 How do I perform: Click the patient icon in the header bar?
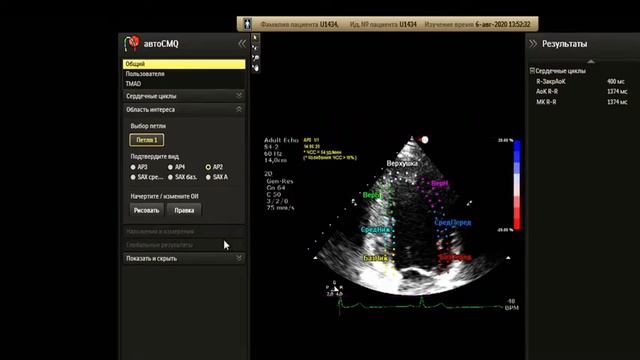pos(247,24)
